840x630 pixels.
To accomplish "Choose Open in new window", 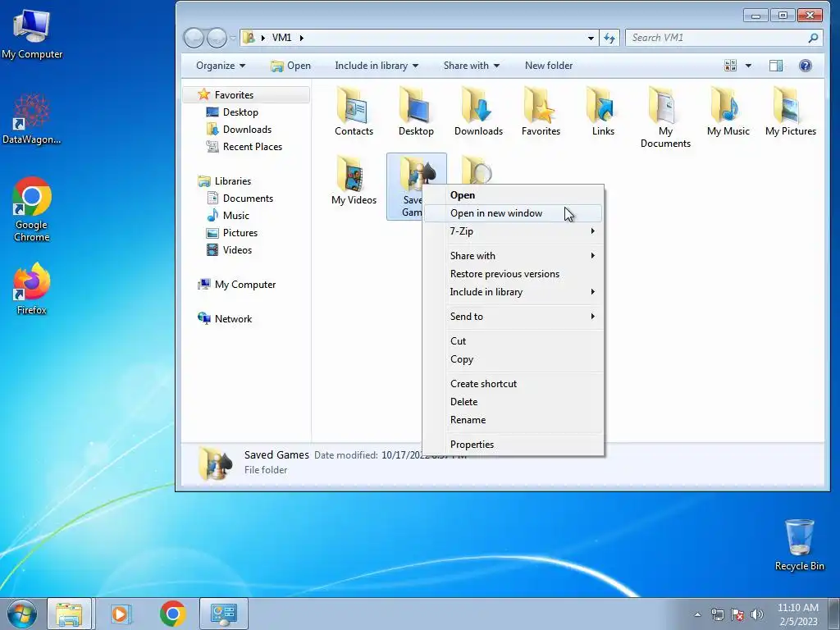I will click(514, 212).
